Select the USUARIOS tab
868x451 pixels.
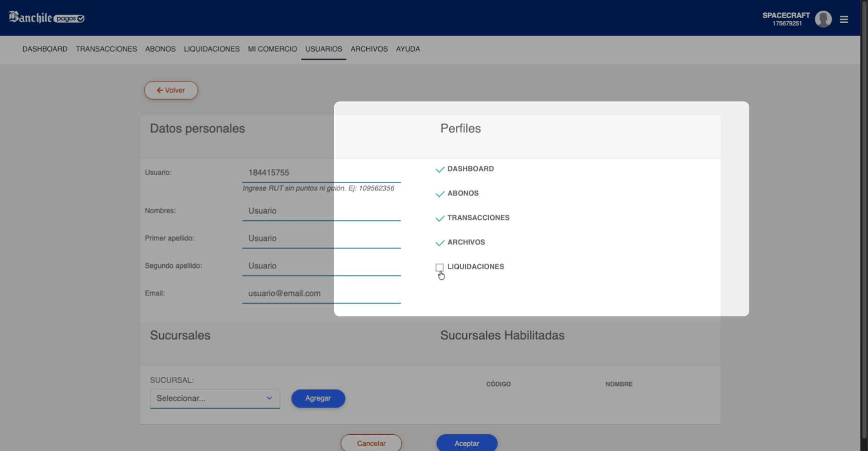(324, 49)
